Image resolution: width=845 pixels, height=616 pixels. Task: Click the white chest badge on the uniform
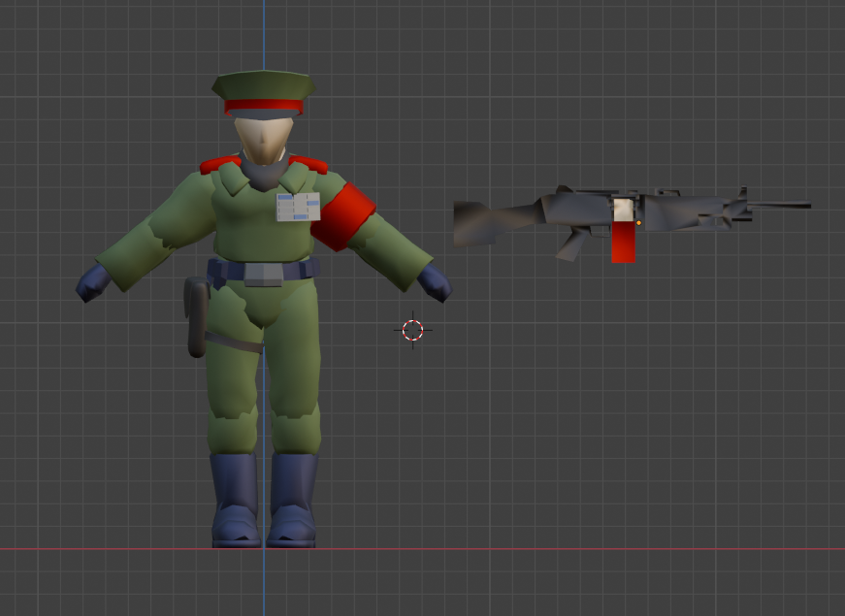pos(298,207)
